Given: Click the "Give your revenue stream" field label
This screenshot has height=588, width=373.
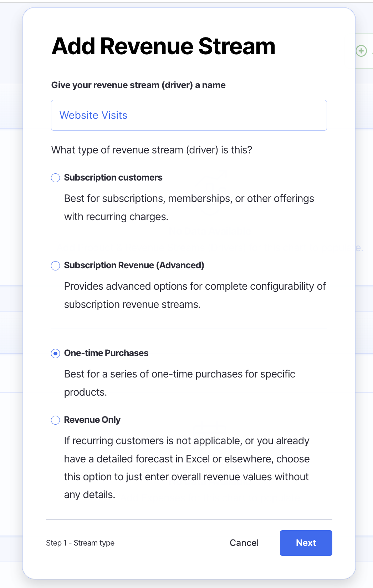Looking at the screenshot, I should [138, 85].
